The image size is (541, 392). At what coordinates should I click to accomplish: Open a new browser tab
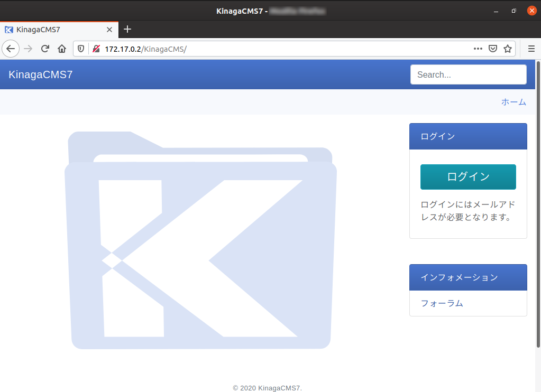tap(127, 30)
